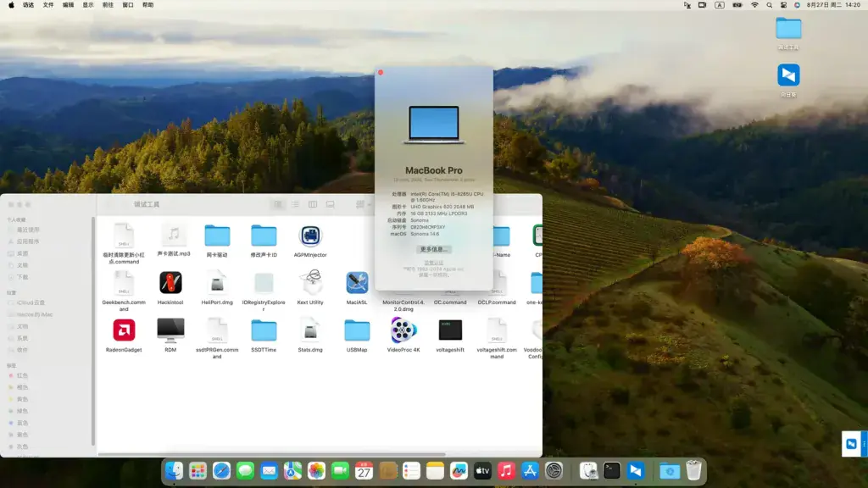Open Hackintool in the Finder window
This screenshot has height=488, width=868.
[x=170, y=283]
